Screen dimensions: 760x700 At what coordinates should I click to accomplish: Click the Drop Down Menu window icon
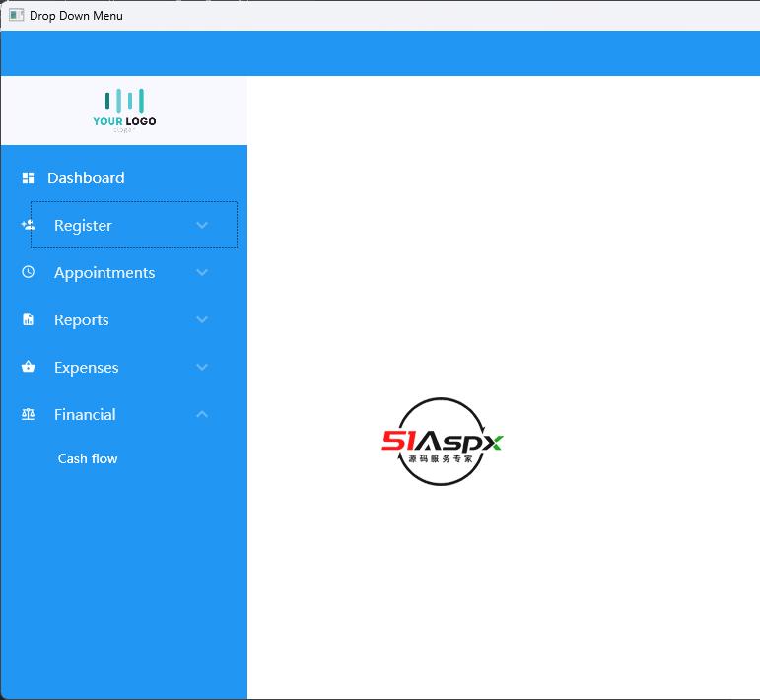[16, 15]
